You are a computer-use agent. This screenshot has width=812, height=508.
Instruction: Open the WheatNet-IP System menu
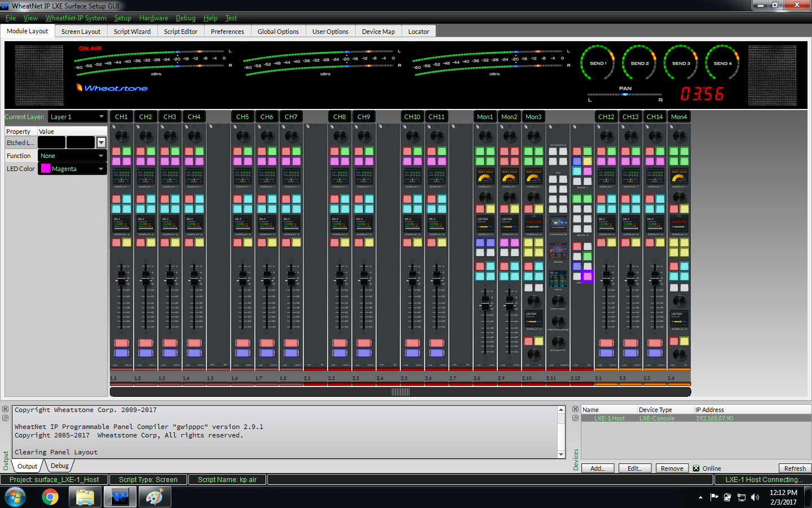click(76, 18)
